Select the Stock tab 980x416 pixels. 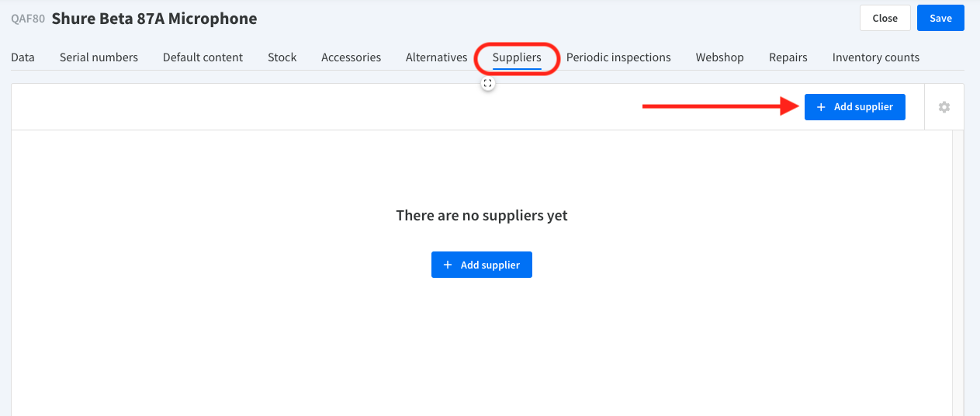(x=282, y=57)
